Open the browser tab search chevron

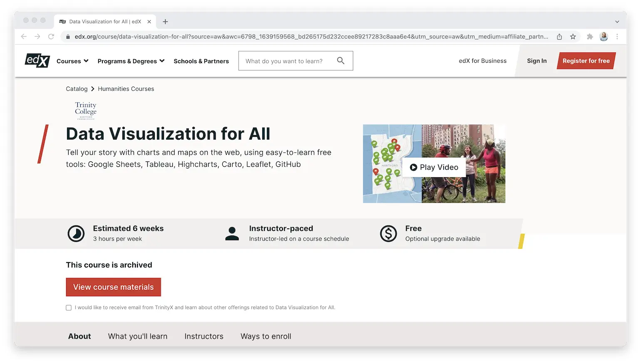pos(617,22)
